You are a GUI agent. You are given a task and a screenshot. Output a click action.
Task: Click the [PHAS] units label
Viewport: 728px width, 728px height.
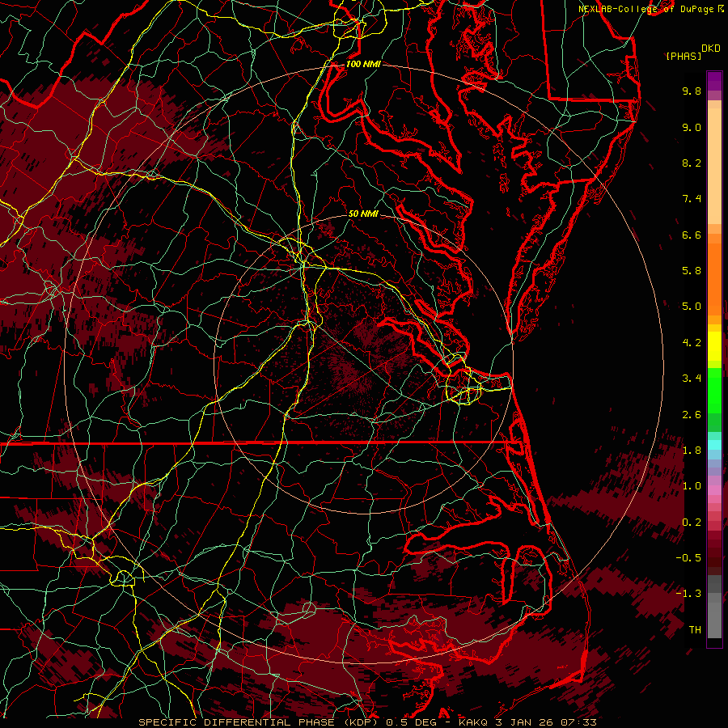click(684, 57)
